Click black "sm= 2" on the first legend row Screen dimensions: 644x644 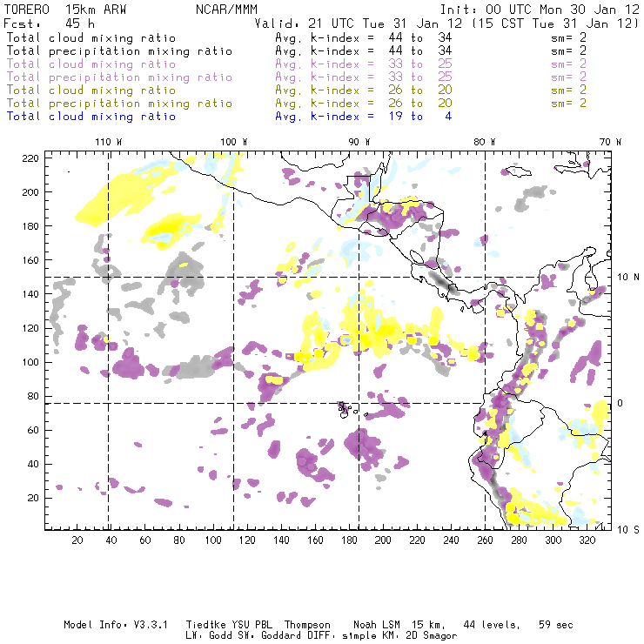[568, 37]
